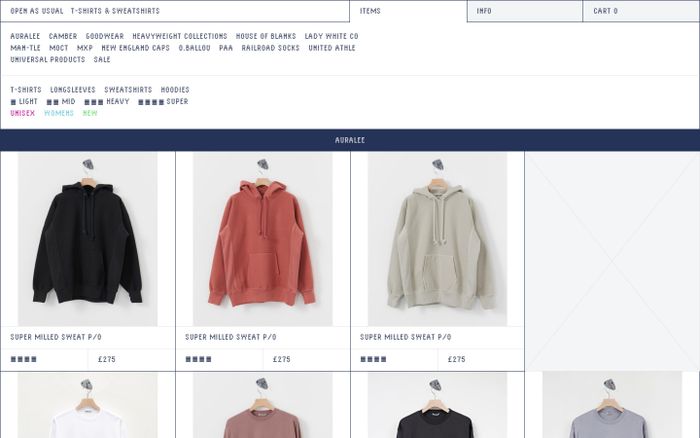Click weight squares under black hoodie
Image resolution: width=700 pixels, height=438 pixels.
(x=24, y=359)
